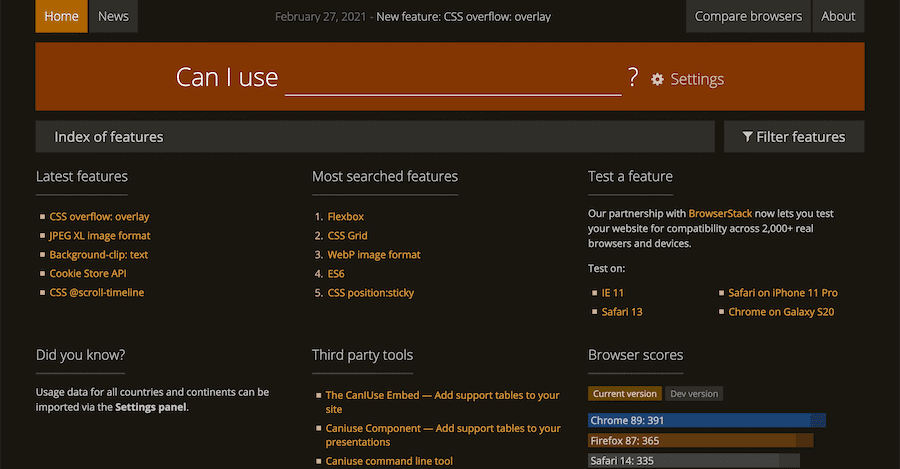Click the Chrome 89 score bar
900x469 pixels.
pyautogui.click(x=707, y=421)
